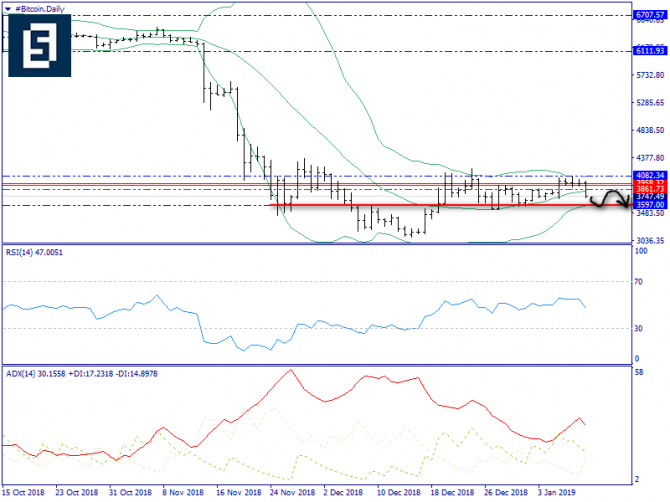670x502 pixels.
Task: Click the RSI(14) 47.0051 indicator label
Action: pos(34,252)
